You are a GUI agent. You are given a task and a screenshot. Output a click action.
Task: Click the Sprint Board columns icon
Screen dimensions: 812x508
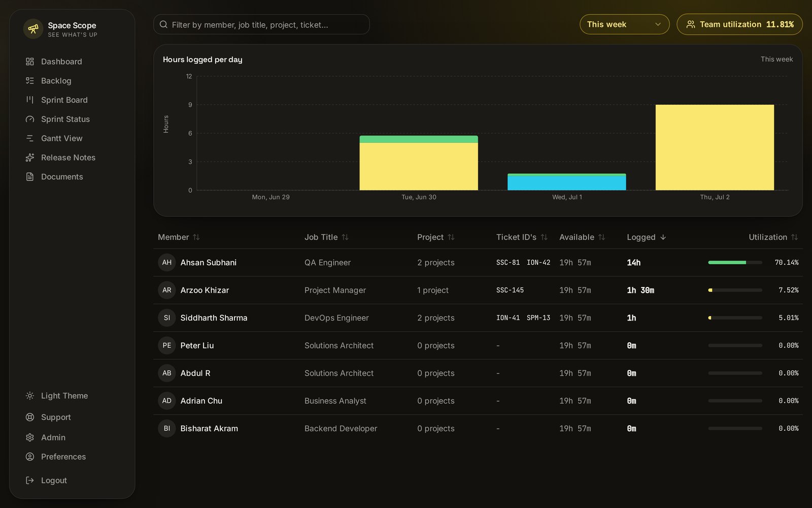(x=30, y=100)
